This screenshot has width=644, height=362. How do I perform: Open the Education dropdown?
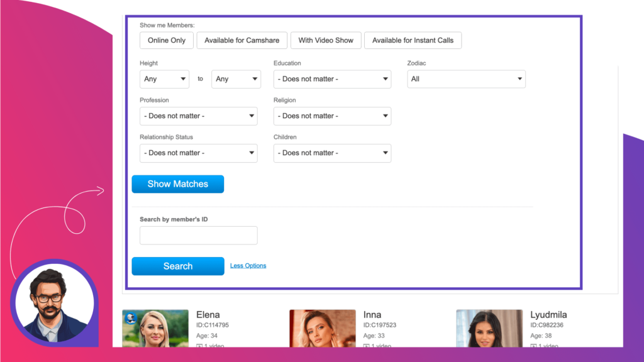click(332, 79)
